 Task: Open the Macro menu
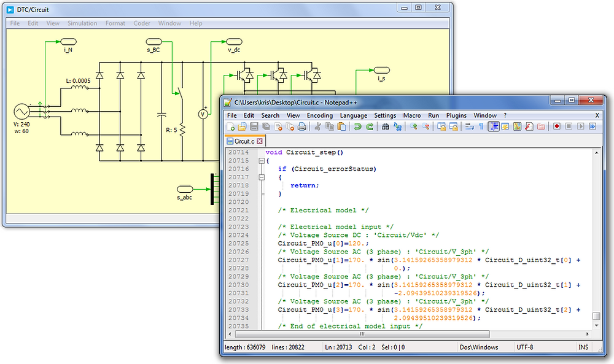click(x=411, y=115)
